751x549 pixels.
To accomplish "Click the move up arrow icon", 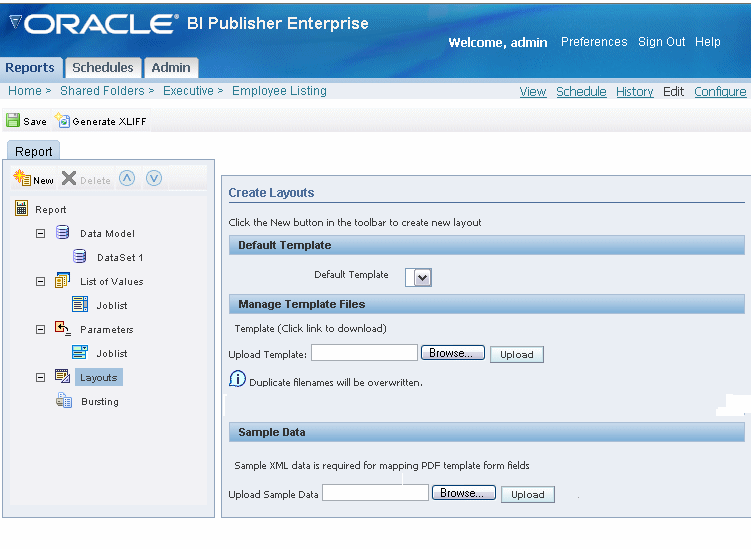I will [x=127, y=178].
